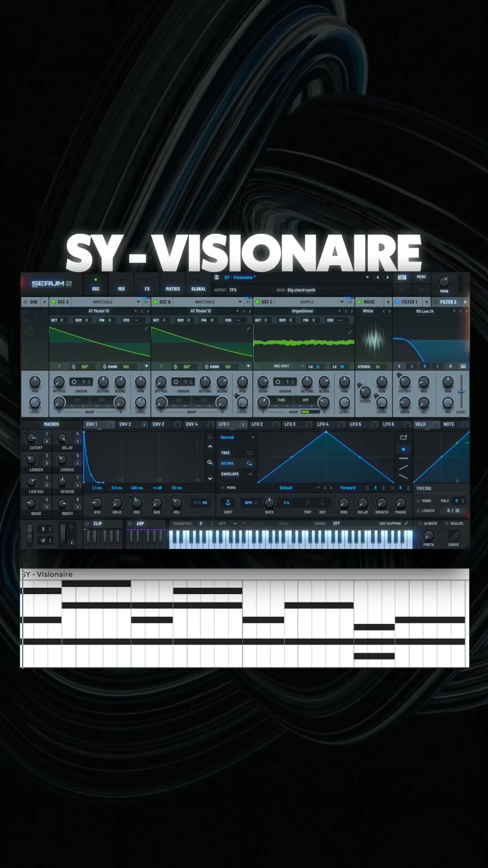Toggle the NOISE oscillator on/off

click(359, 302)
